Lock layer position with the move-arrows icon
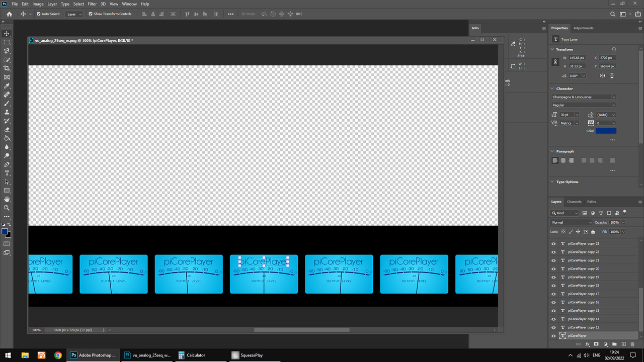 pyautogui.click(x=578, y=232)
